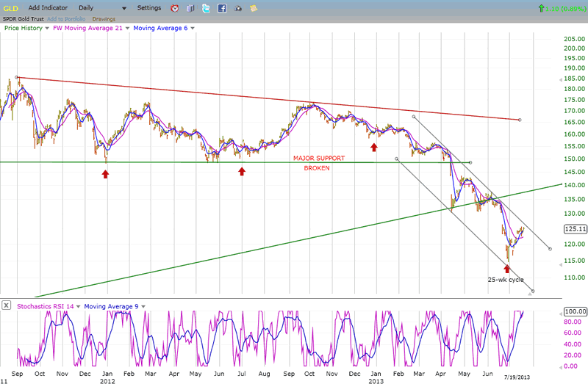Share chart via Twitter icon
The width and height of the screenshot is (588, 384).
tap(206, 8)
